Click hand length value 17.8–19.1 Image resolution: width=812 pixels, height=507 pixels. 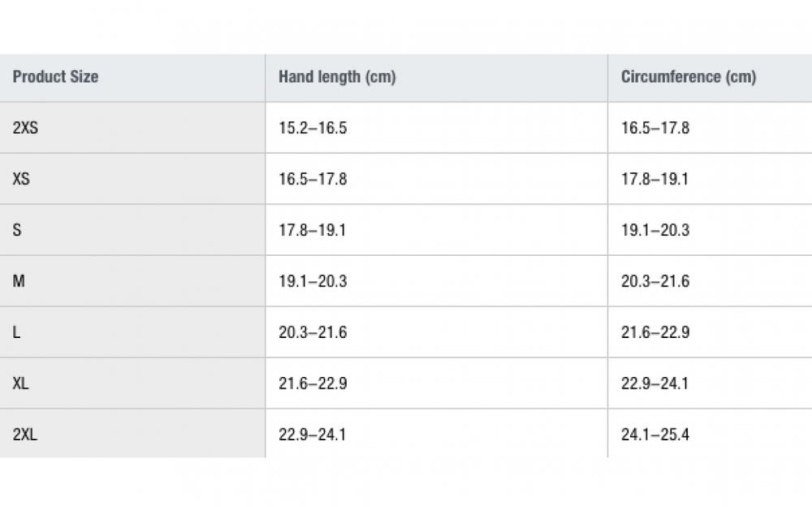[313, 230]
